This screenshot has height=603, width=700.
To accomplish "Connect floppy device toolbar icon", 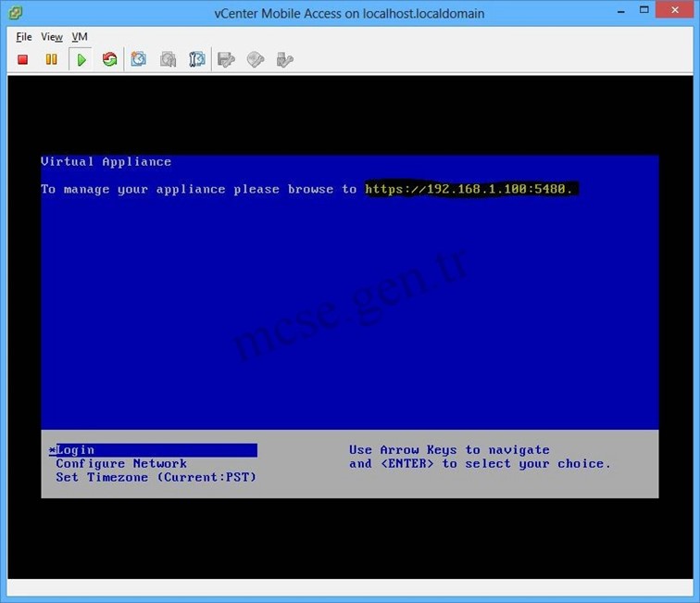I will click(226, 59).
